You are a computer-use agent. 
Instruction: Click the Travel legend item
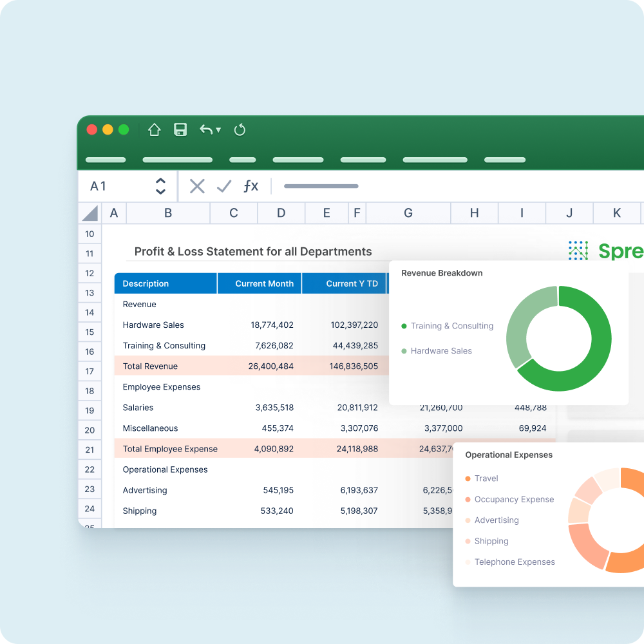486,478
